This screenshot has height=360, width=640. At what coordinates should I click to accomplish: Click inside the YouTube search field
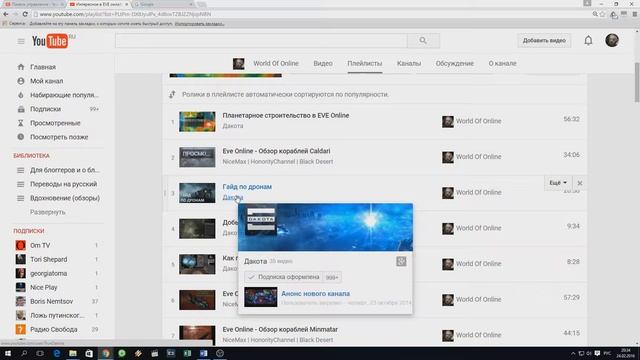point(261,40)
